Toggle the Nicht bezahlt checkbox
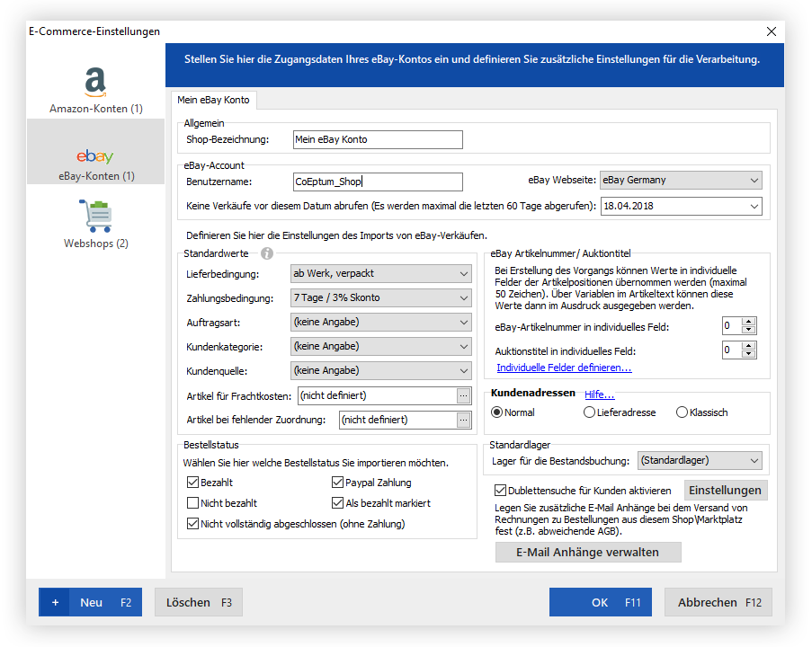812x647 pixels. click(x=192, y=503)
